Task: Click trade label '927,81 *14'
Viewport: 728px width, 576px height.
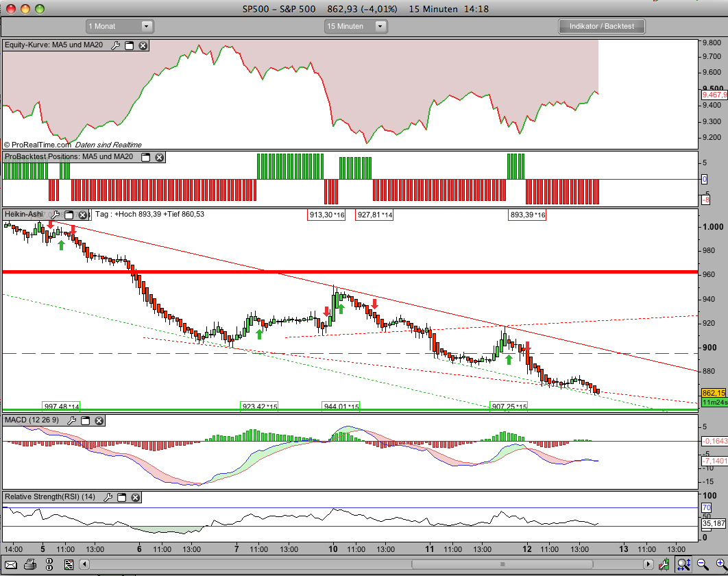Action: click(375, 215)
